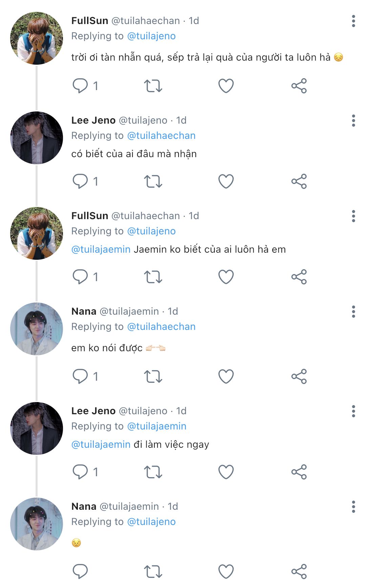Share FullSun's tweet mentioning Jaemin

(299, 277)
